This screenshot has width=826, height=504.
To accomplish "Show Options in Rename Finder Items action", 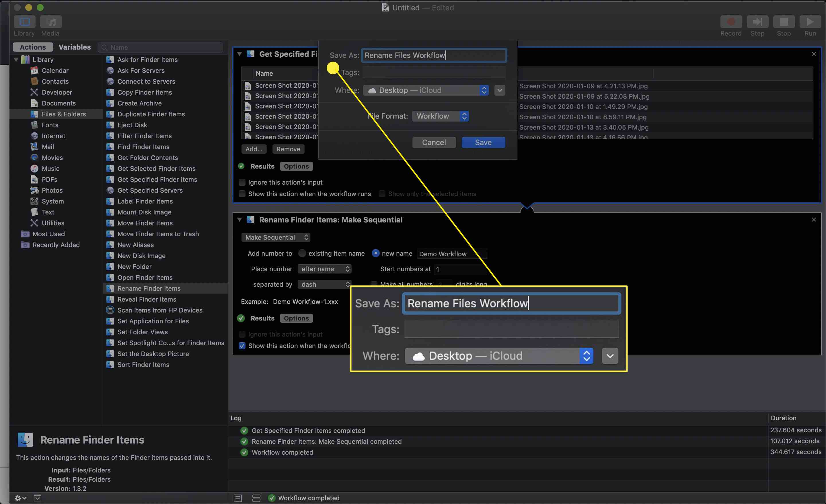I will pyautogui.click(x=296, y=318).
